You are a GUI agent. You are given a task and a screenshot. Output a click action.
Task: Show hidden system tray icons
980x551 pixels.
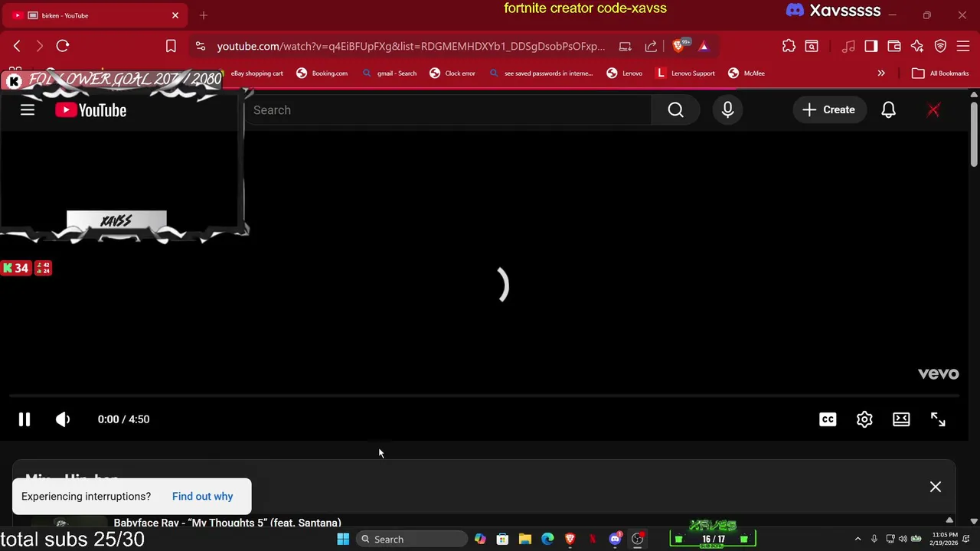pyautogui.click(x=857, y=540)
